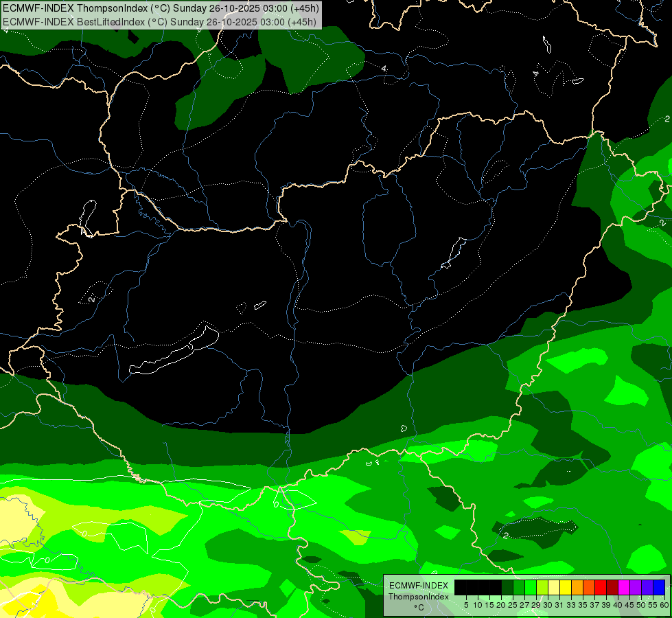Click the legend scale value 20
672x618 pixels.
501,605
